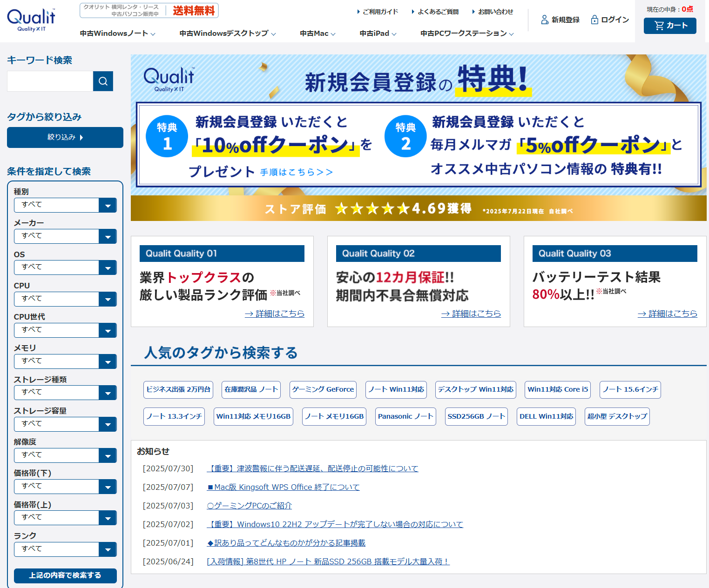The image size is (709, 588).
Task: Click the new member benefits banner
Action: pyautogui.click(x=419, y=125)
